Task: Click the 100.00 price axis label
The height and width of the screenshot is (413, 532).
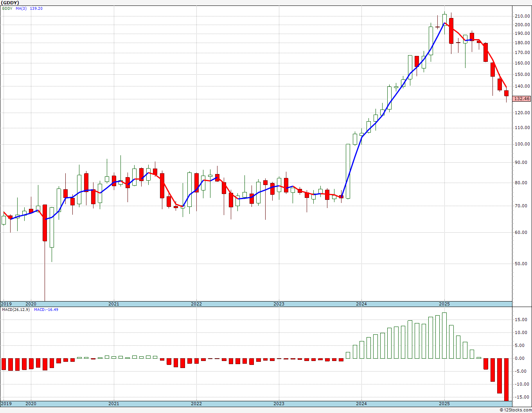Action: [x=522, y=144]
